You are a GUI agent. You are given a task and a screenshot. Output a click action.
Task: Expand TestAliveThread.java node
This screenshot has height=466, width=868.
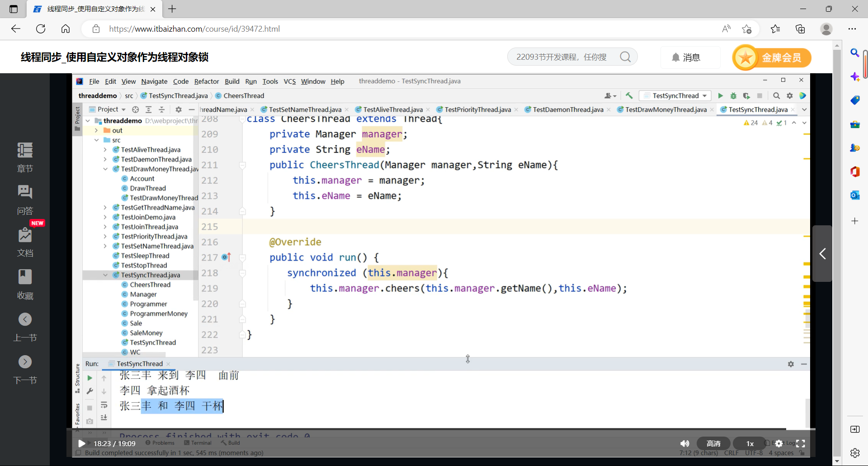tap(105, 150)
